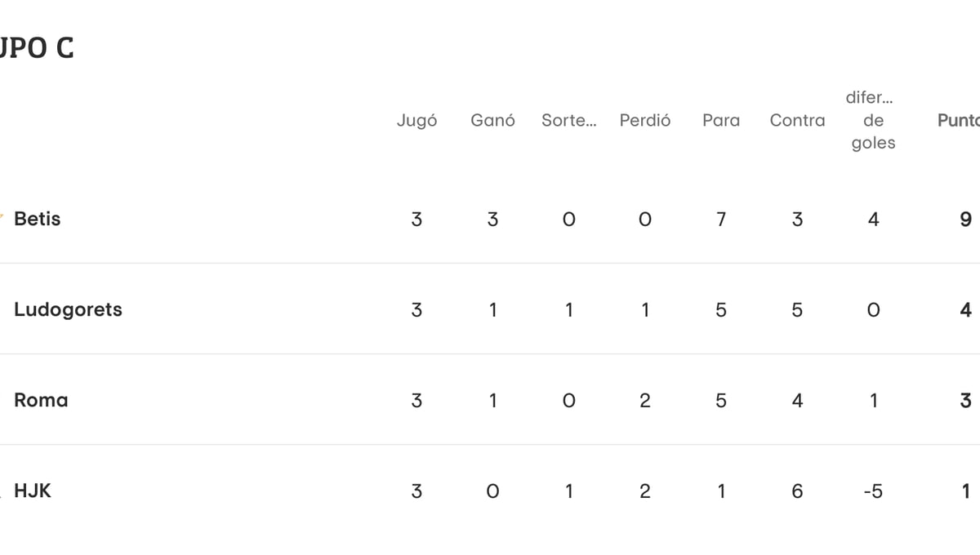Click the Grupo C heading

[37, 48]
